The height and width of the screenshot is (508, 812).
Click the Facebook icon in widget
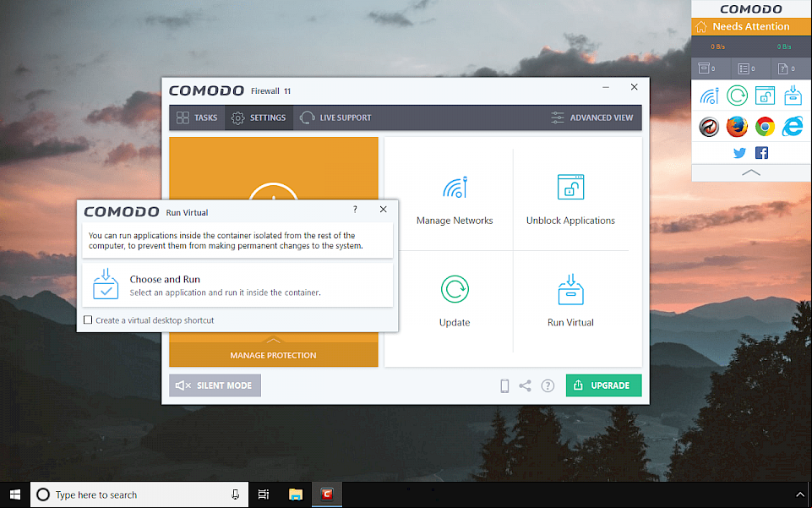point(762,153)
